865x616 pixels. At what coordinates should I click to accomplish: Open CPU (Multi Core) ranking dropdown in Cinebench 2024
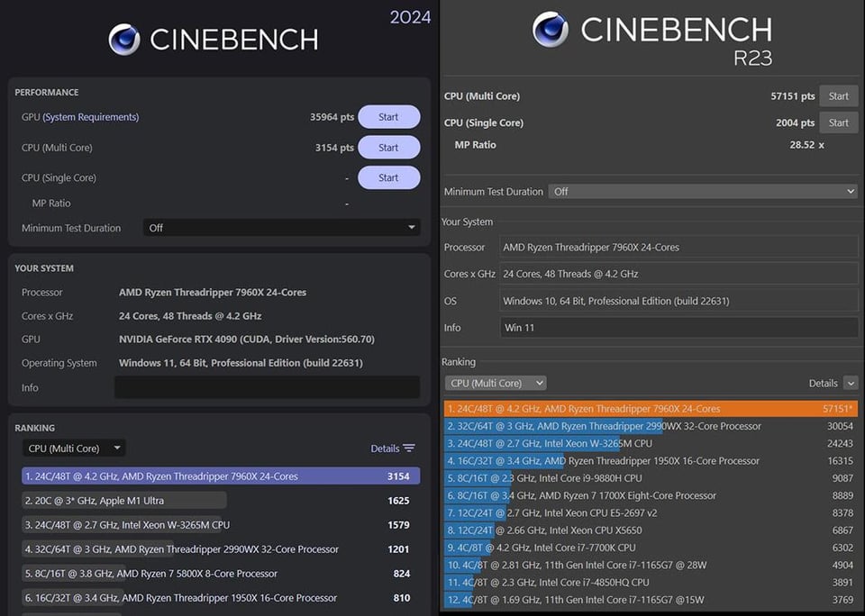click(74, 448)
